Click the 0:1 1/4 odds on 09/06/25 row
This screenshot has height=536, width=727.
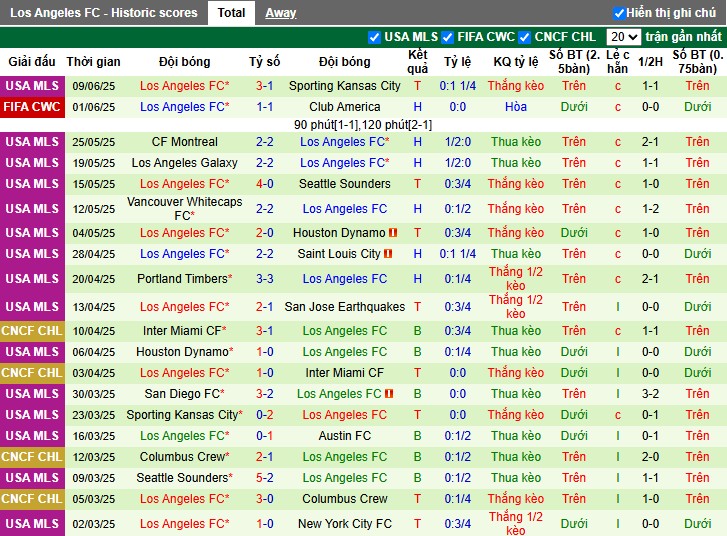[458, 86]
